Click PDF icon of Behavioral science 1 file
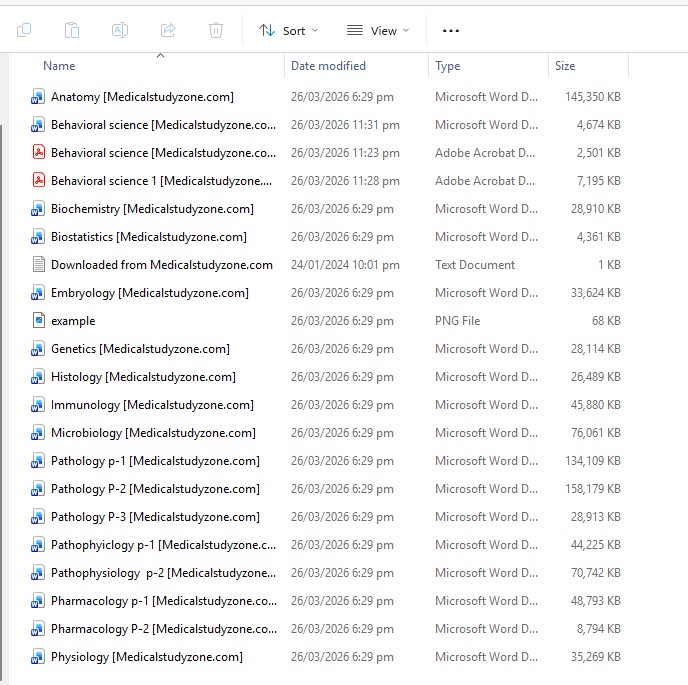Image resolution: width=688 pixels, height=685 pixels. [x=39, y=181]
